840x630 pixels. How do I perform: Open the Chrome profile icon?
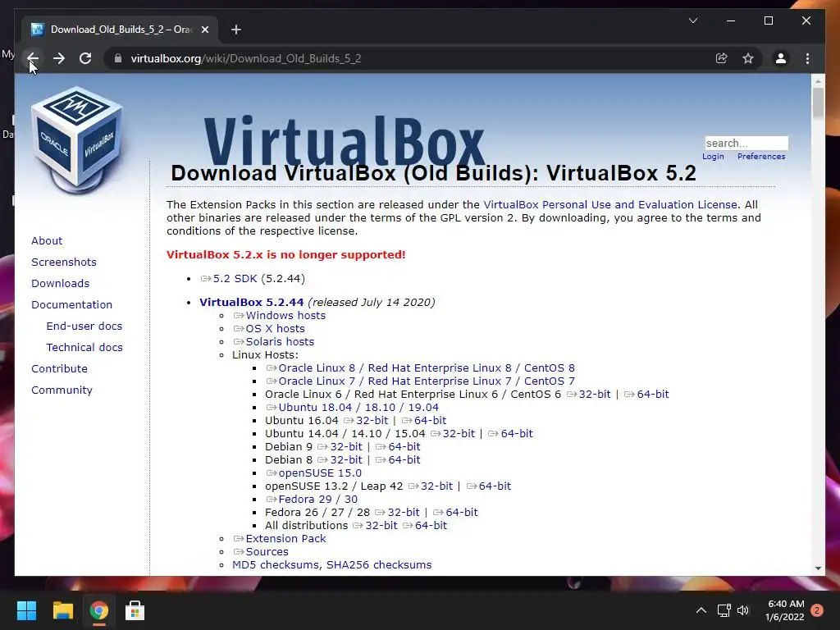pos(781,58)
